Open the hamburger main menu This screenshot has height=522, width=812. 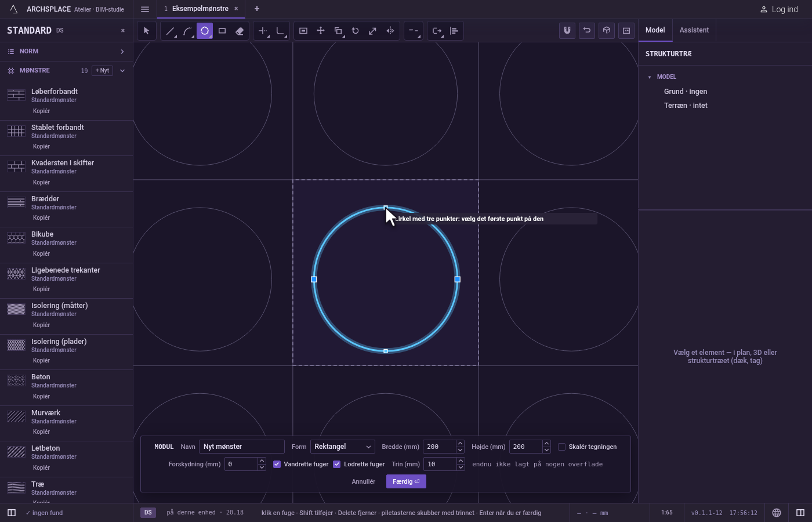[x=145, y=9]
